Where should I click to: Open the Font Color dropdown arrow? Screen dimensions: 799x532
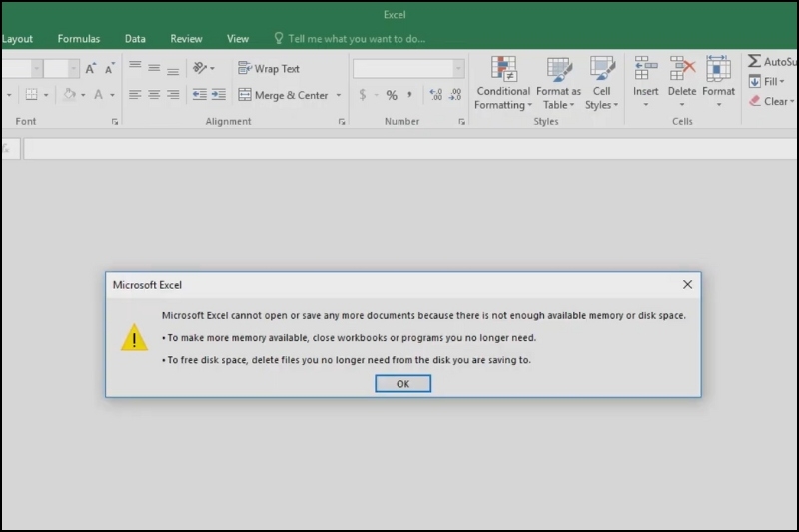[112, 95]
